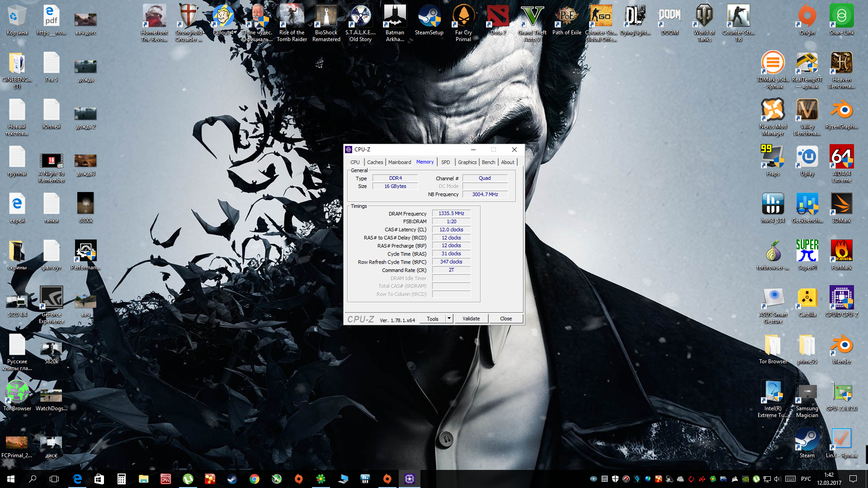The height and width of the screenshot is (488, 868).
Task: Switch to the Mainboard tab
Action: [x=400, y=162]
